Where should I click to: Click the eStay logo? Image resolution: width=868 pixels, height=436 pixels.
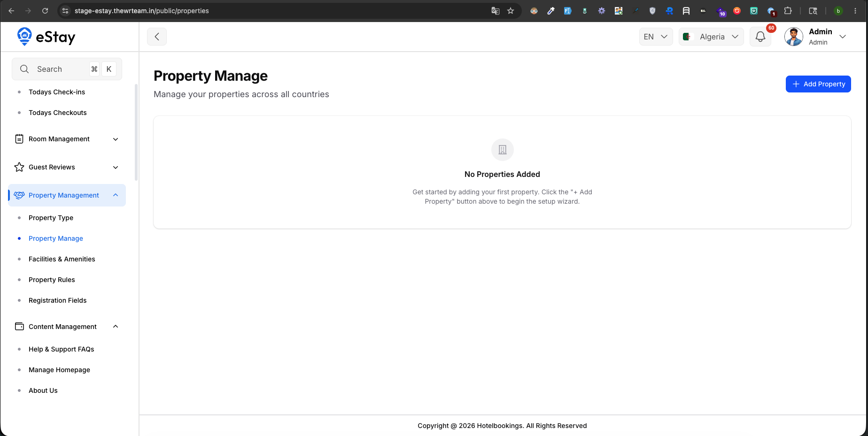(x=46, y=37)
